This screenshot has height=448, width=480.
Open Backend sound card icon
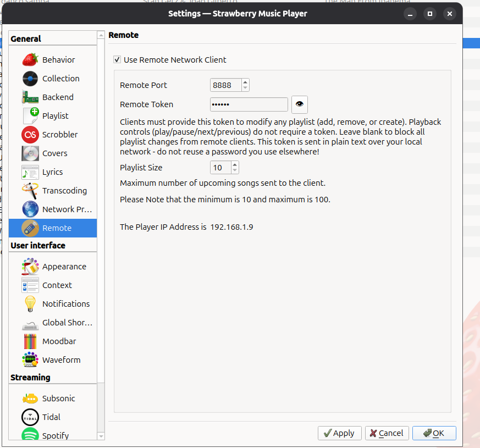[30, 97]
